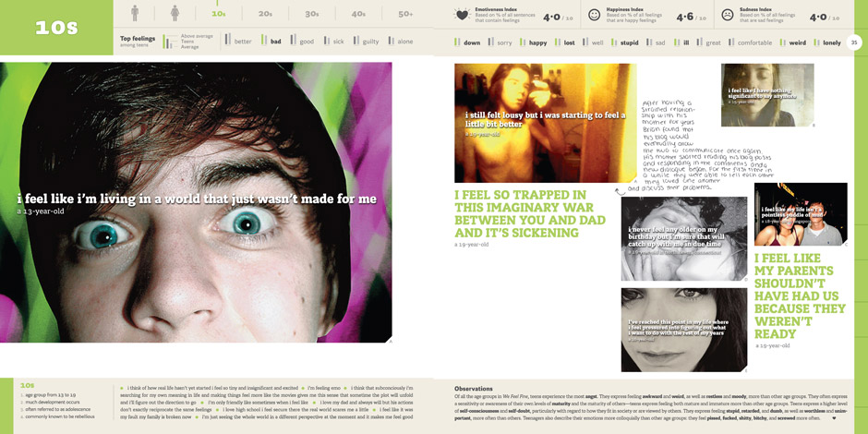
Task: Click the quote 'living in a world that just wasn't made for me'
Action: [x=197, y=199]
